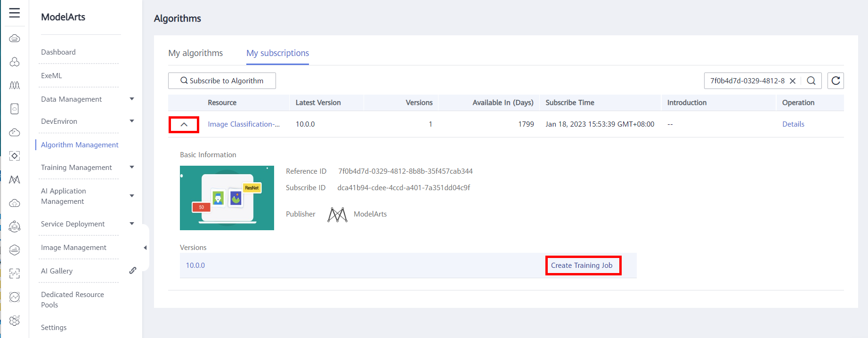Click the top cloud icon in left rail
Screen dimensions: 868x338
pyautogui.click(x=15, y=38)
